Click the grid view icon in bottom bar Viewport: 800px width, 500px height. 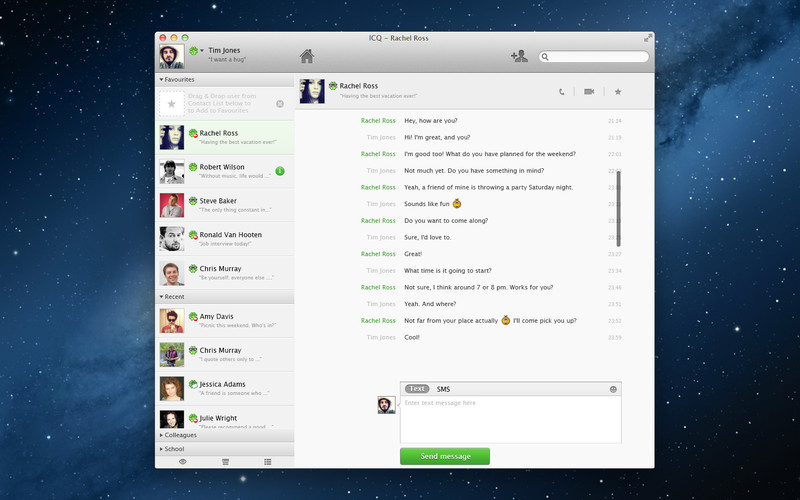coord(268,462)
